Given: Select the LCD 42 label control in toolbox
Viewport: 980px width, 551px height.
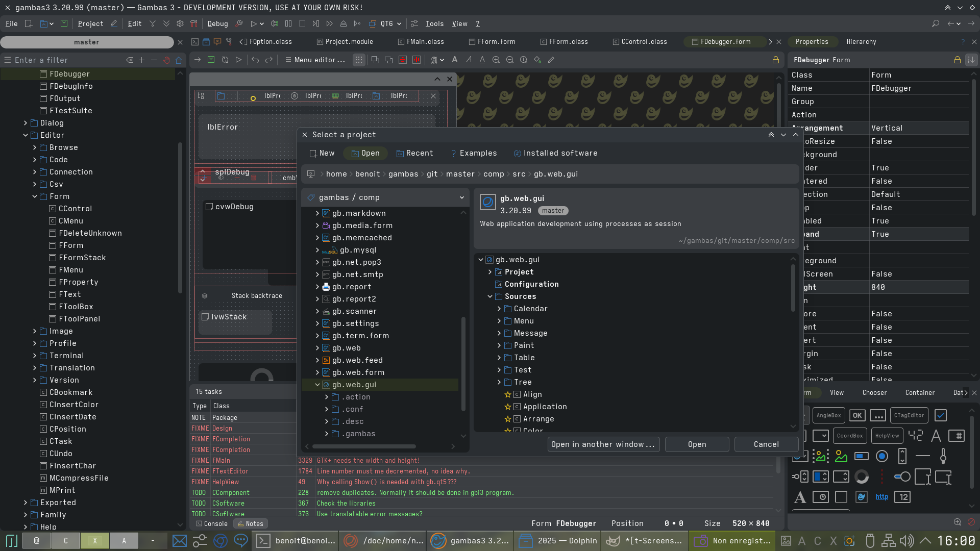Looking at the screenshot, I should coord(916,436).
